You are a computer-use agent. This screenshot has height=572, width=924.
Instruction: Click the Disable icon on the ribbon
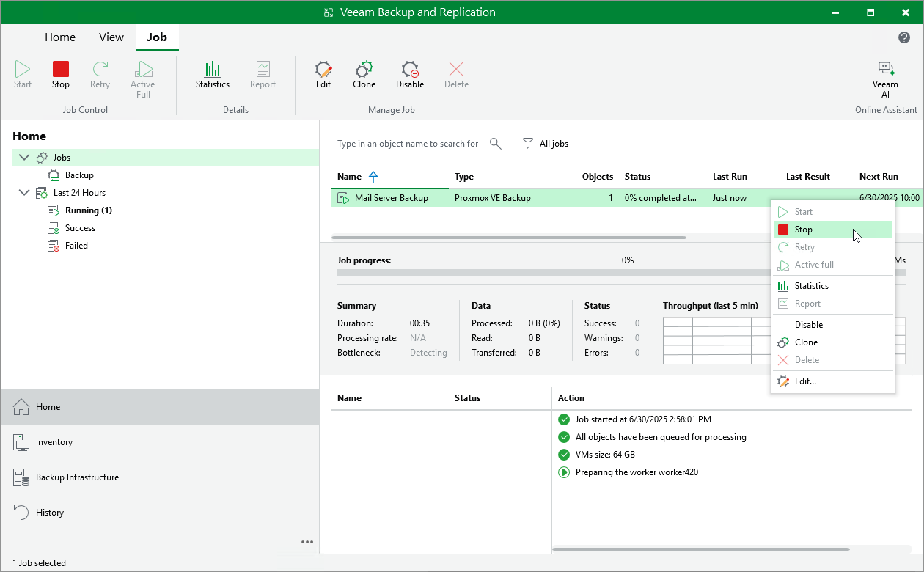click(409, 73)
